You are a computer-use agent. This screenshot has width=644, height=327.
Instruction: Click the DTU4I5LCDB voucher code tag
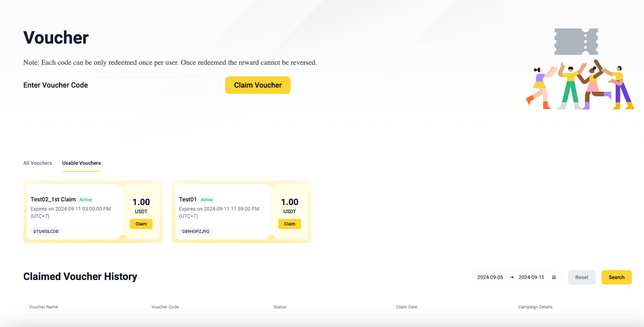[46, 232]
